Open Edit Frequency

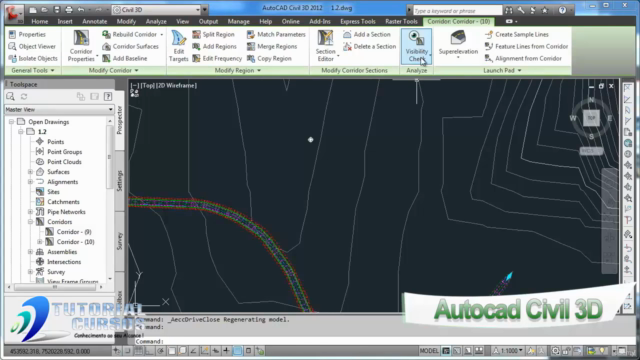click(x=217, y=58)
